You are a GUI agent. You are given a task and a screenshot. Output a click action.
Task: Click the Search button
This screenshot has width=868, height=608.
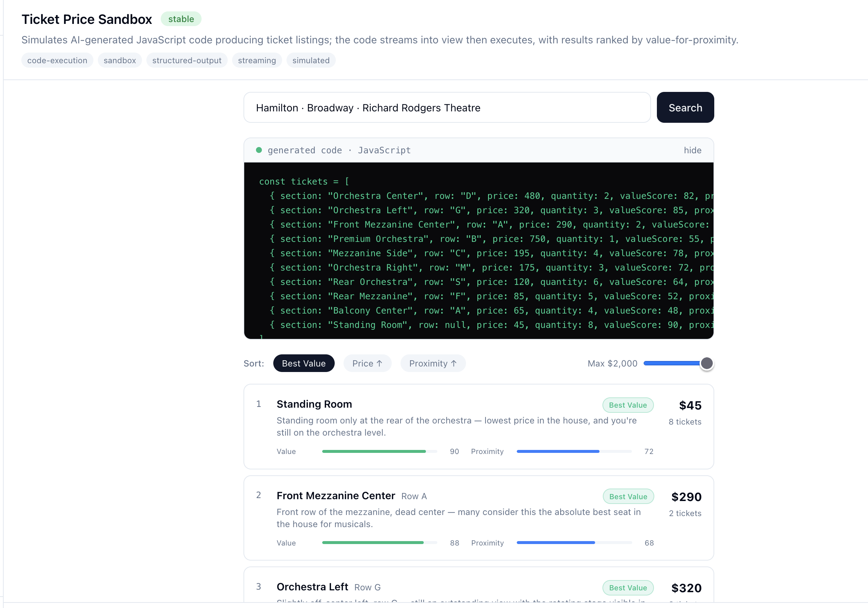pyautogui.click(x=684, y=107)
